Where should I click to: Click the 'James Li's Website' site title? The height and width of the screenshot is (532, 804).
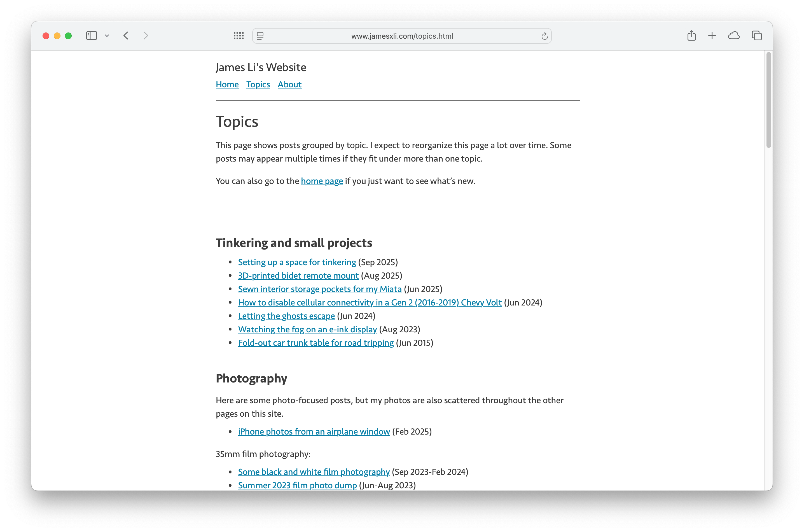(x=261, y=67)
